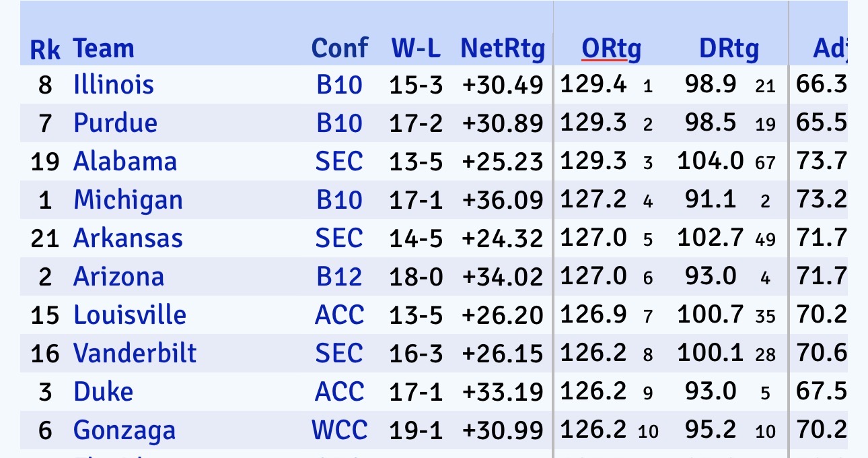Open the Gonzaga team page
The height and width of the screenshot is (458, 868).
coord(124,430)
